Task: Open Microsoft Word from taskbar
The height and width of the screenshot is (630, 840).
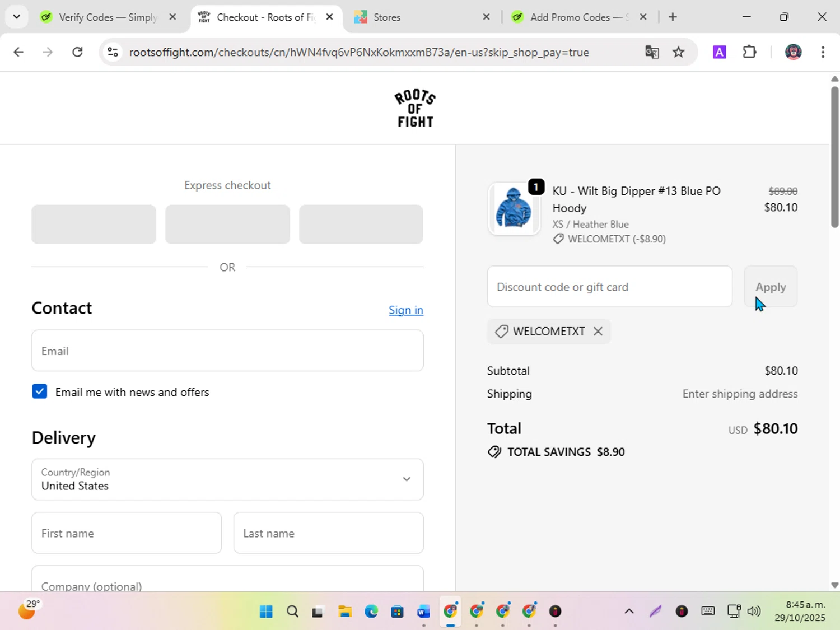Action: (424, 612)
